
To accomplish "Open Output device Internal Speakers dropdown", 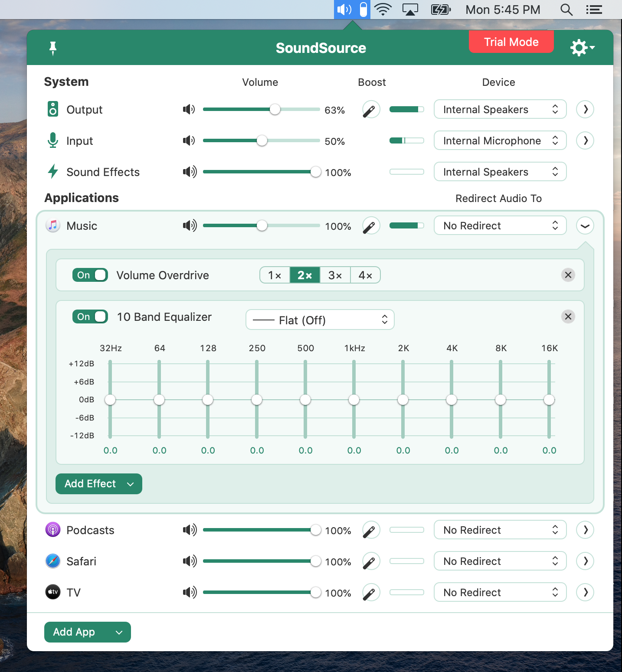I will [x=500, y=109].
